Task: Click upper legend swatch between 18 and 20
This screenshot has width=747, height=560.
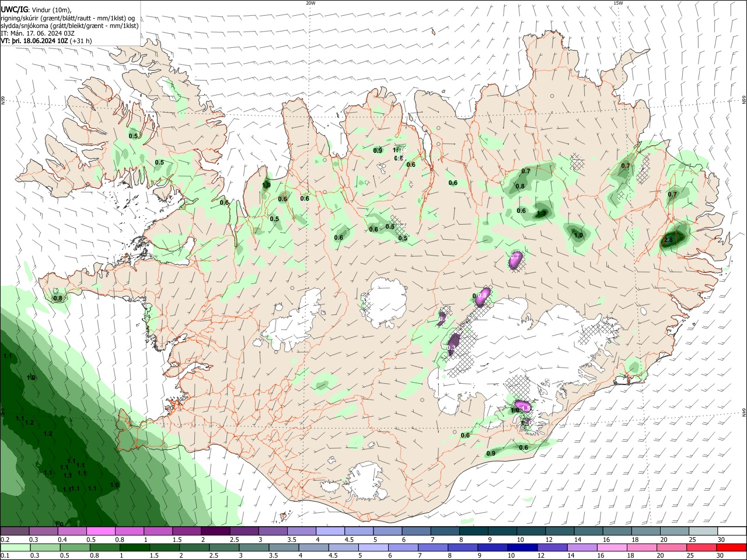Action: point(646,531)
